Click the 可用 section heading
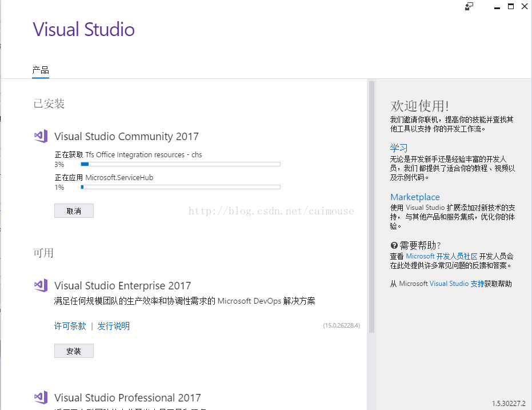Screen dimensions: 532x410 (43, 253)
